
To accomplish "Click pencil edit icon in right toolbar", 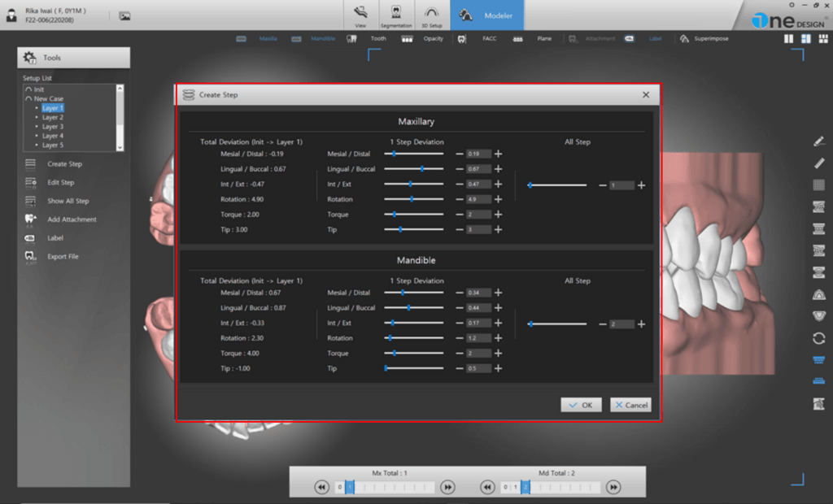I will point(818,141).
